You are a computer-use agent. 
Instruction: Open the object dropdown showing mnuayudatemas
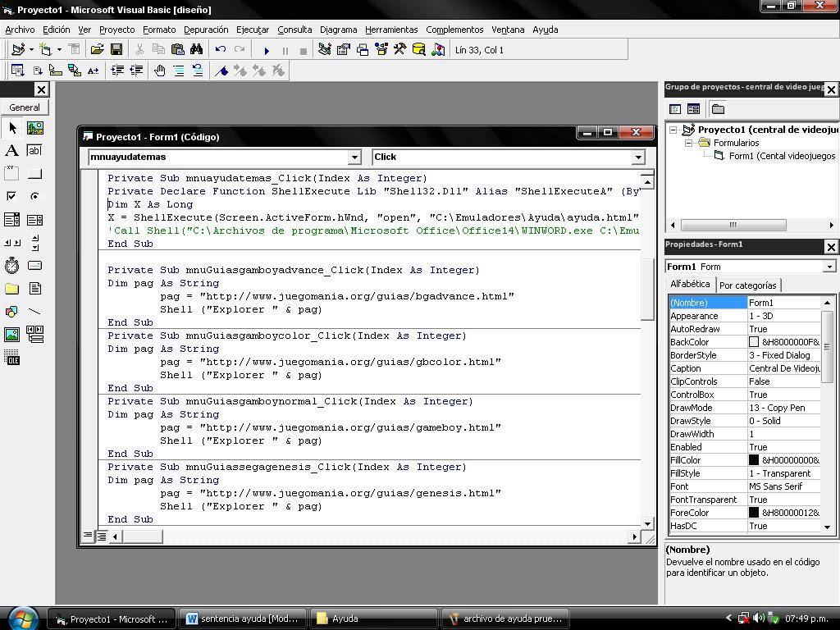click(354, 157)
